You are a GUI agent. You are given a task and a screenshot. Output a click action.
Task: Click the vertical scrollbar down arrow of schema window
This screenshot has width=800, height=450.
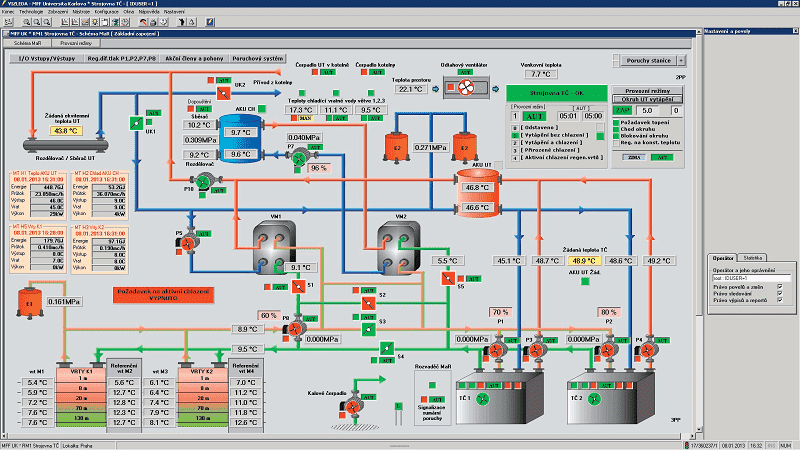(x=699, y=430)
